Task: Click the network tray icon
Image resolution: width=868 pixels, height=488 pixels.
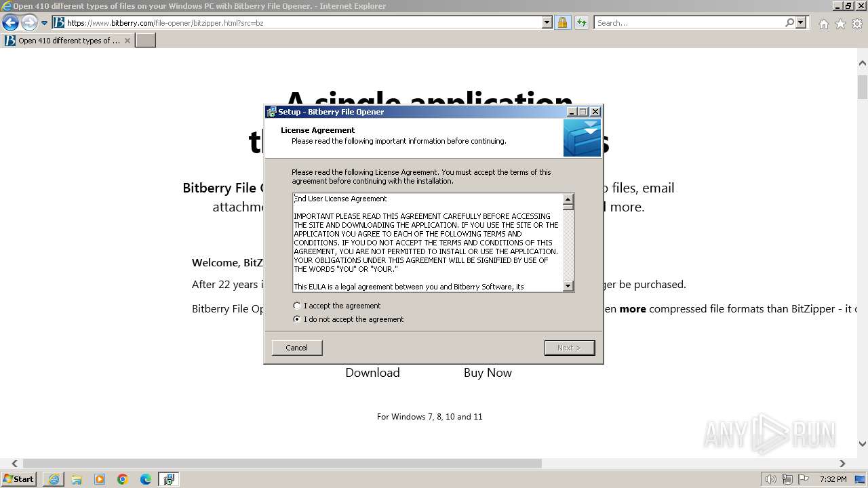Action: (x=787, y=479)
